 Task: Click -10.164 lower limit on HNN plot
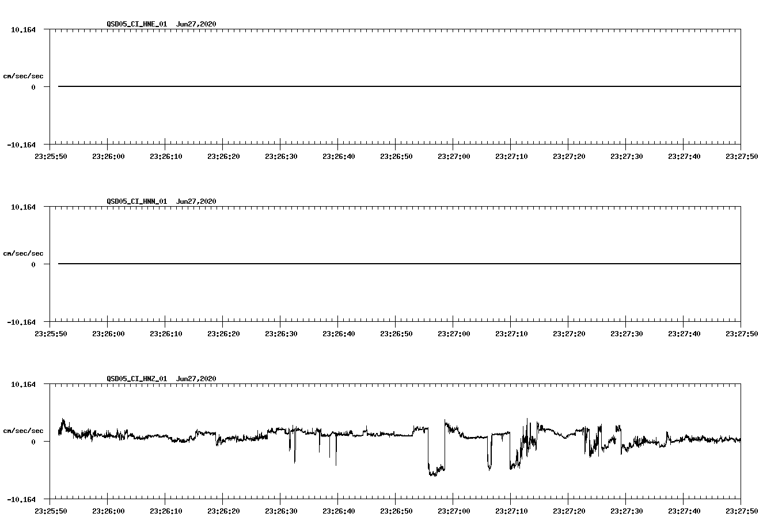(21, 322)
